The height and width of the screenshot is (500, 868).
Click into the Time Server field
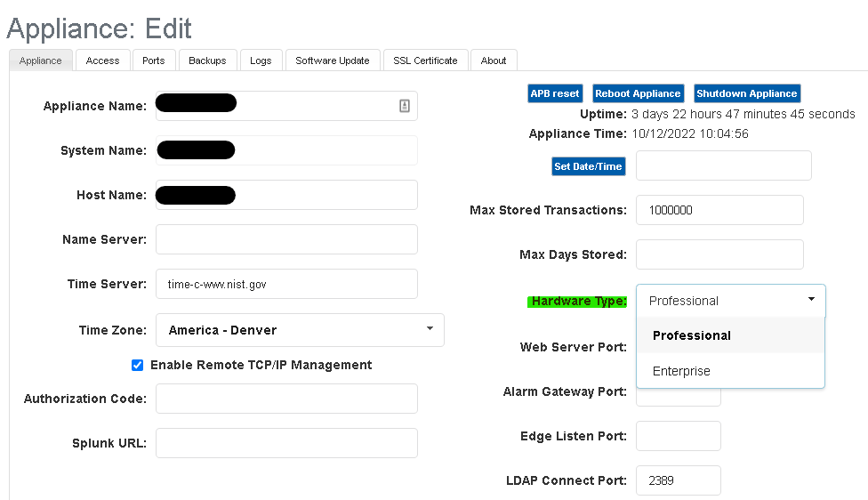click(286, 284)
